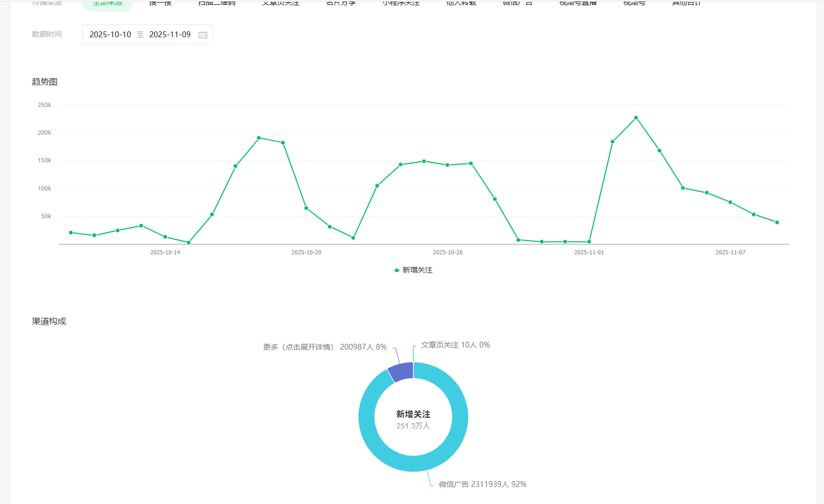
Task: Click the end date 2025-11-09 field
Action: pos(170,35)
